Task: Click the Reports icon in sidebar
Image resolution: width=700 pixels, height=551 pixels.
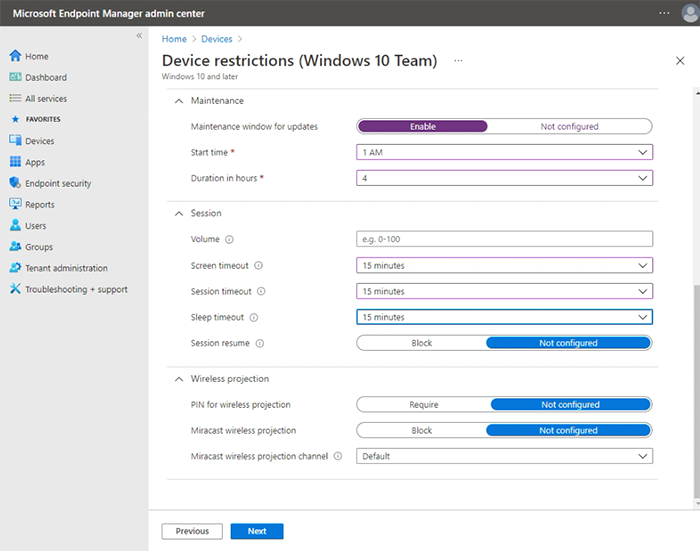Action: coord(15,204)
